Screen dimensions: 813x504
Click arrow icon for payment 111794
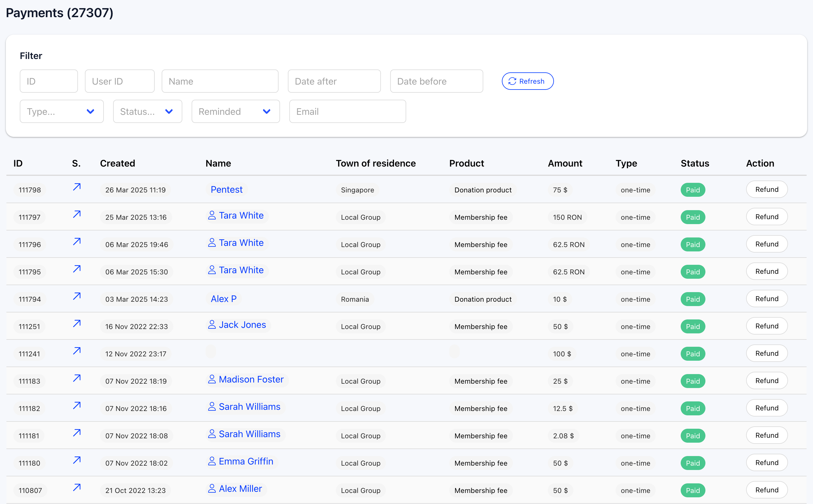pos(77,296)
